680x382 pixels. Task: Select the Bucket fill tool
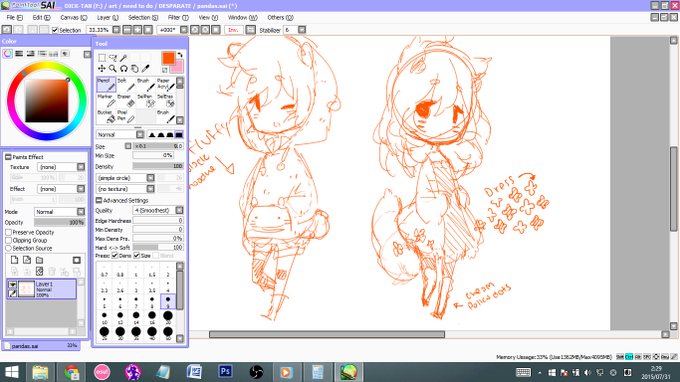(106, 116)
